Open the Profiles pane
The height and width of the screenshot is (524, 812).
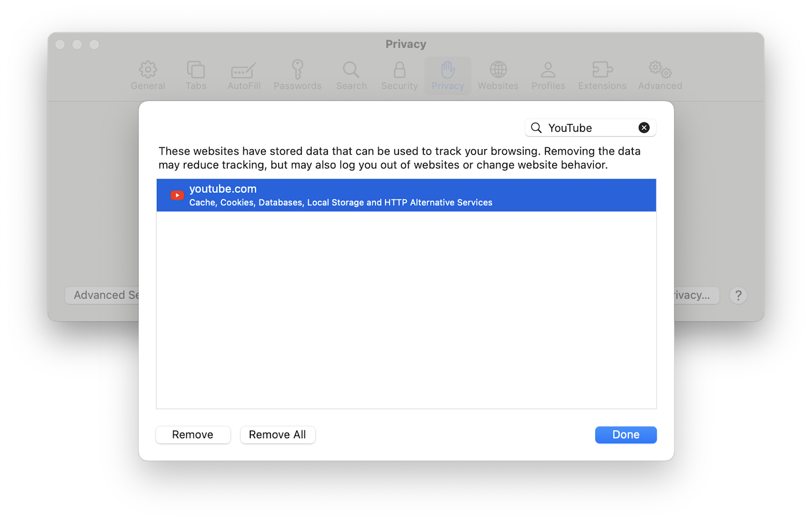pos(548,75)
